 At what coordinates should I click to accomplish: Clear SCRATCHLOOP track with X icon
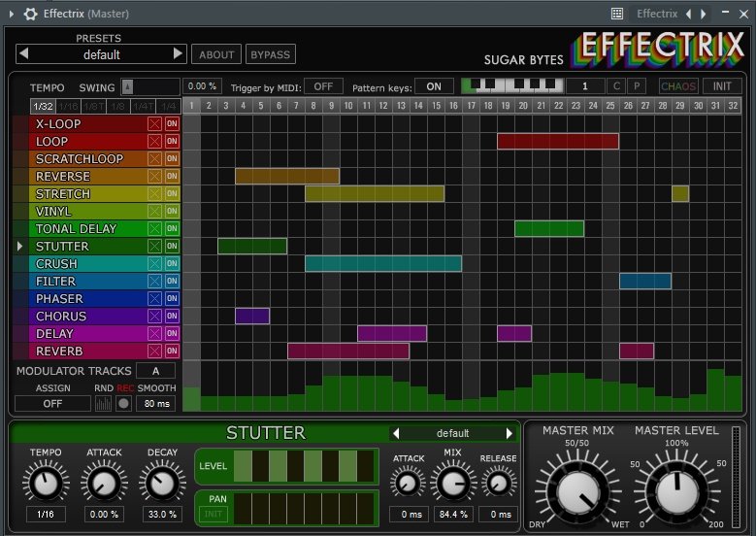click(x=154, y=158)
